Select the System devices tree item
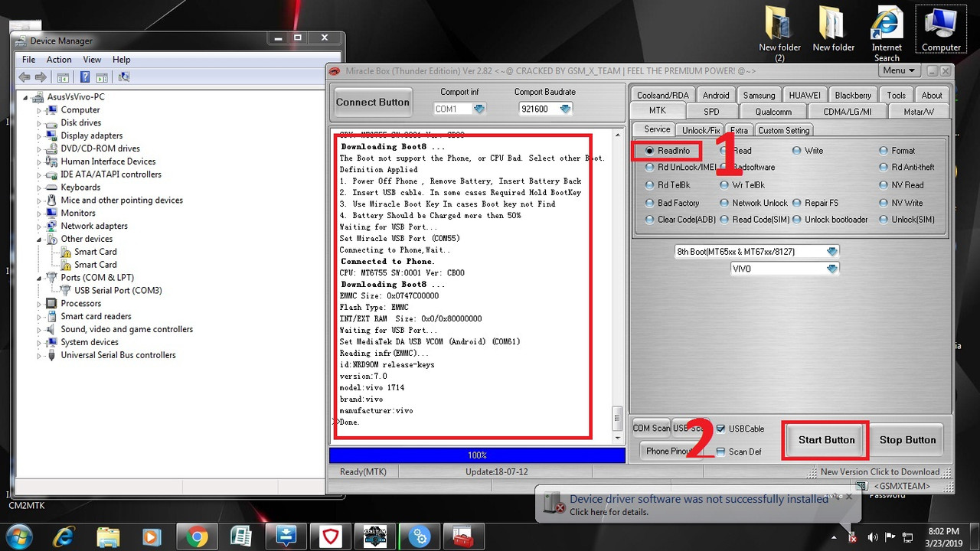The image size is (980, 551). [90, 342]
